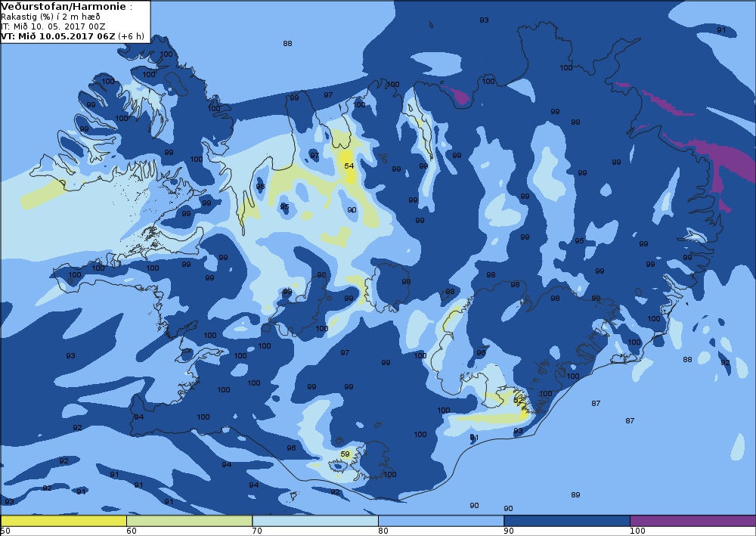The image size is (756, 536).
Task: Click the legend scale label 50
Action: pos(5,531)
